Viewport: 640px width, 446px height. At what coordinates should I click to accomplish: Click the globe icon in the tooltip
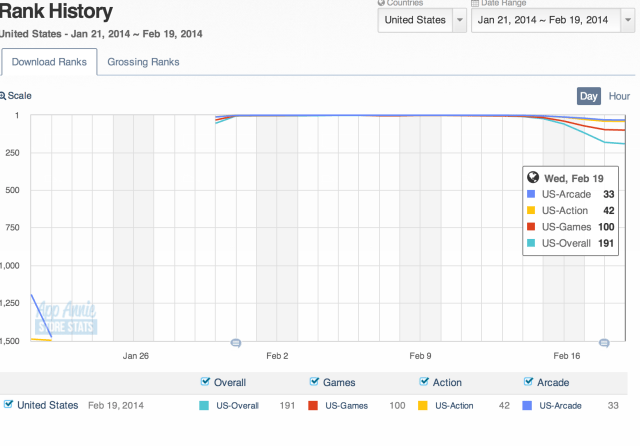(533, 177)
